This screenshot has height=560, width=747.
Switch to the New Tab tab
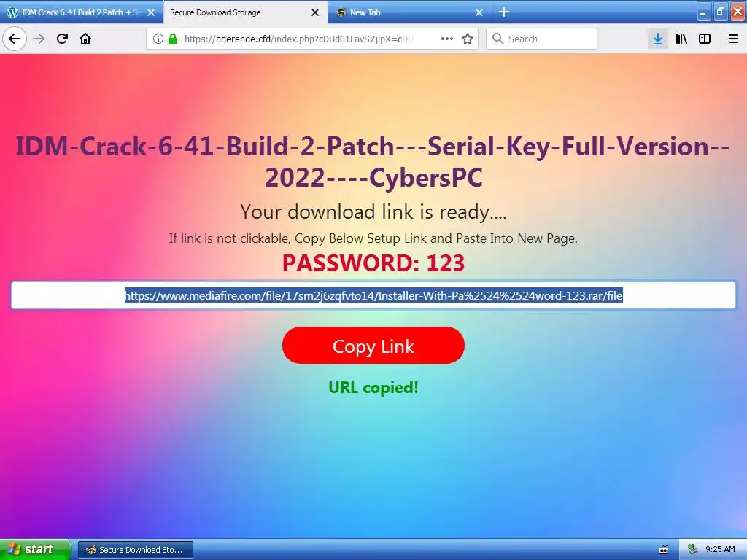[403, 12]
